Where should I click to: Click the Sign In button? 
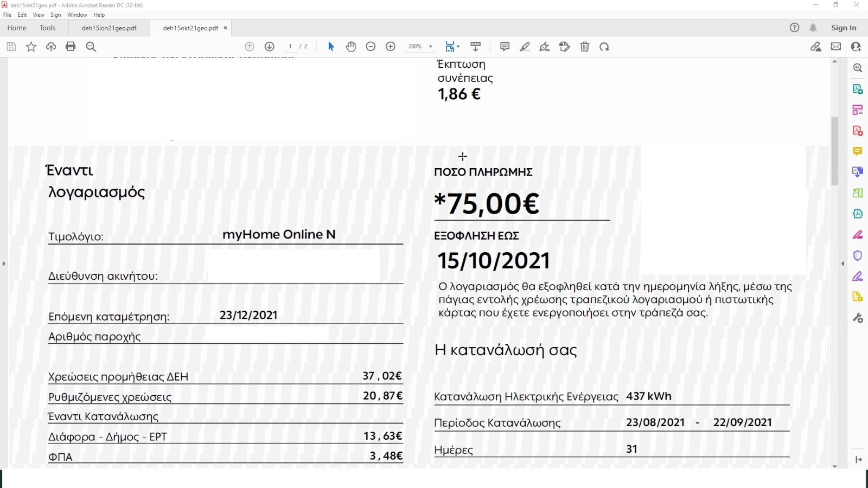tap(844, 28)
